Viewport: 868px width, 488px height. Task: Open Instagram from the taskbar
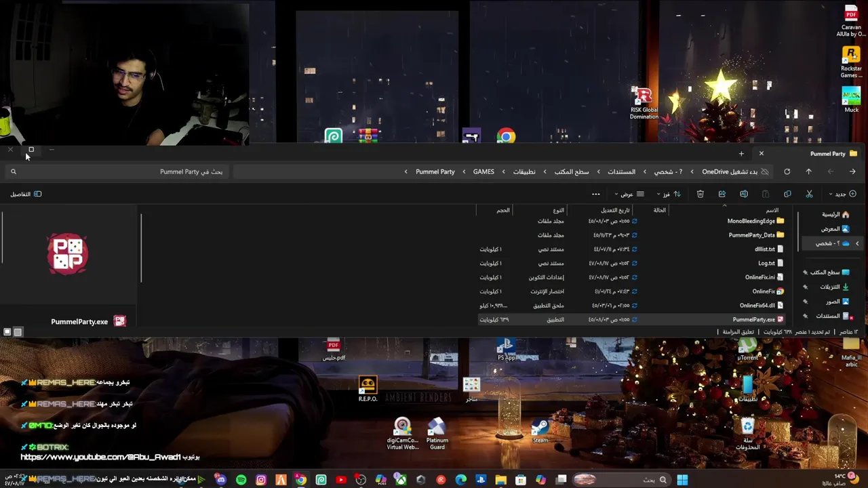(x=261, y=481)
